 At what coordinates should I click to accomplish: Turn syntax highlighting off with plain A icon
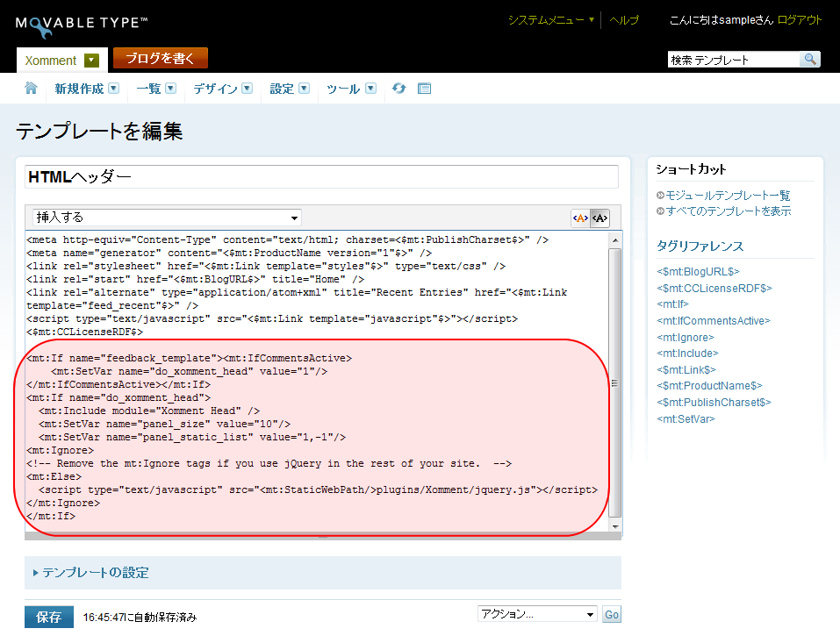599,218
